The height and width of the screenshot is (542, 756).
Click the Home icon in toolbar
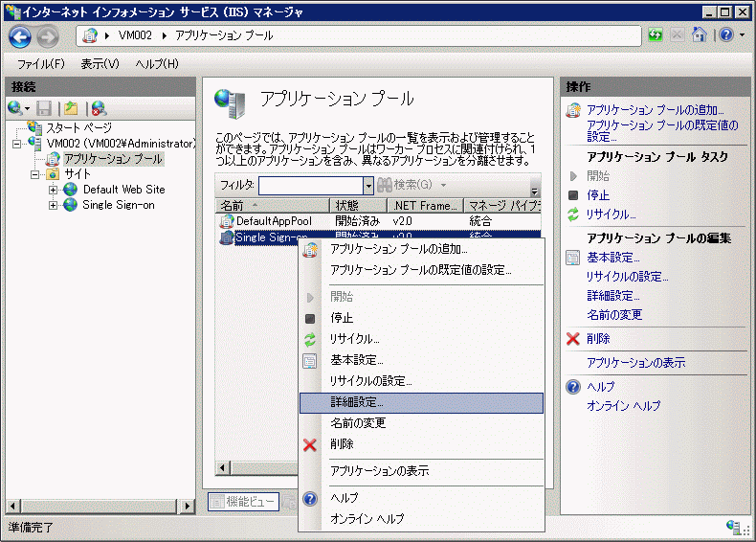coord(700,34)
